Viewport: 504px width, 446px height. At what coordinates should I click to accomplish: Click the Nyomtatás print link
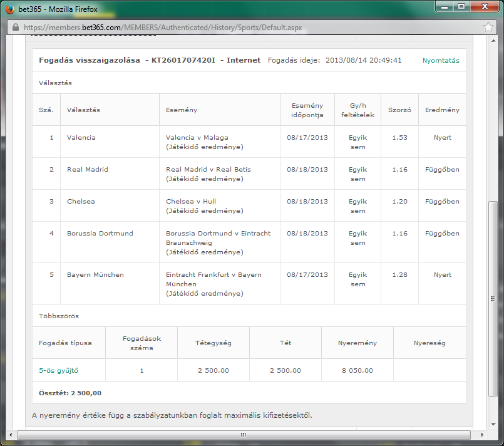pyautogui.click(x=441, y=61)
